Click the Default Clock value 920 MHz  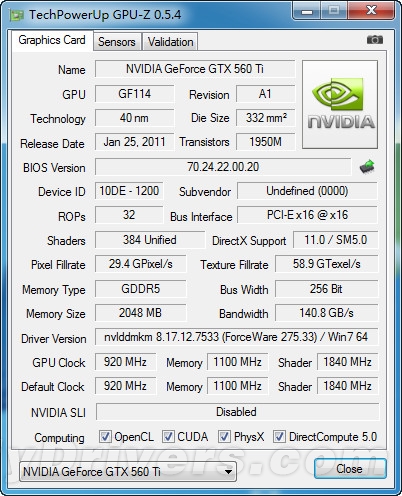[x=125, y=386]
